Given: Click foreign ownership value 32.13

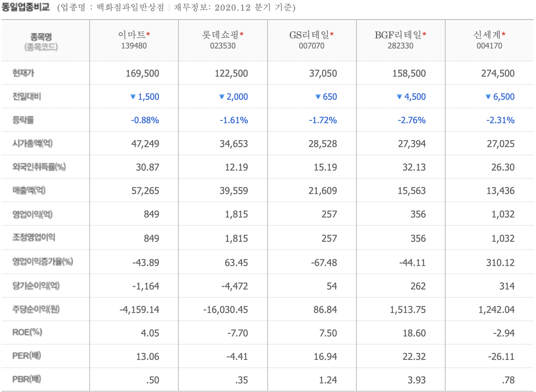Looking at the screenshot, I should 414,167.
